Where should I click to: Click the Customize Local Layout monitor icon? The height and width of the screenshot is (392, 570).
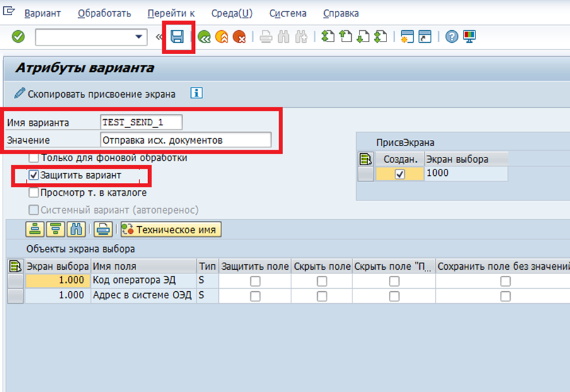click(x=469, y=37)
